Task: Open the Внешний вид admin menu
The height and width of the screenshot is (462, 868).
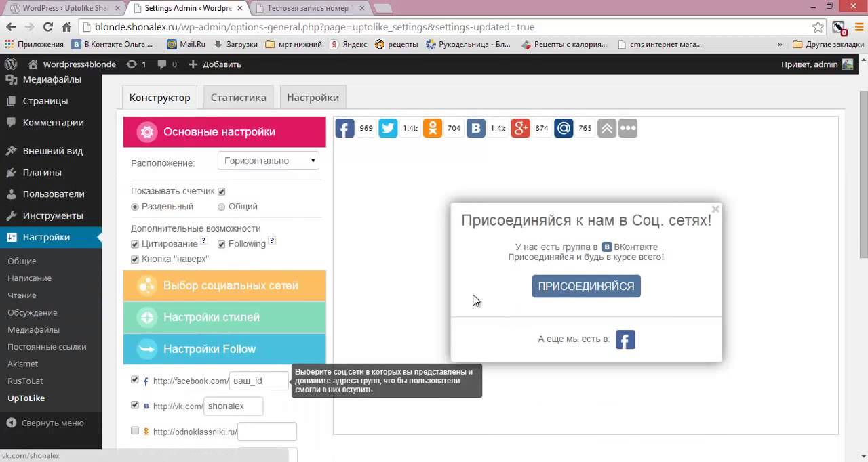Action: 51,150
